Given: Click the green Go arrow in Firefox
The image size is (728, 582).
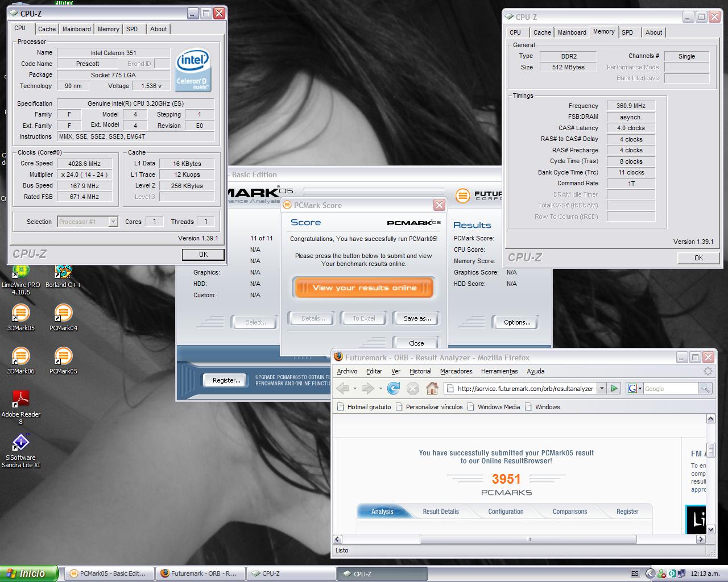Looking at the screenshot, I should coord(614,388).
